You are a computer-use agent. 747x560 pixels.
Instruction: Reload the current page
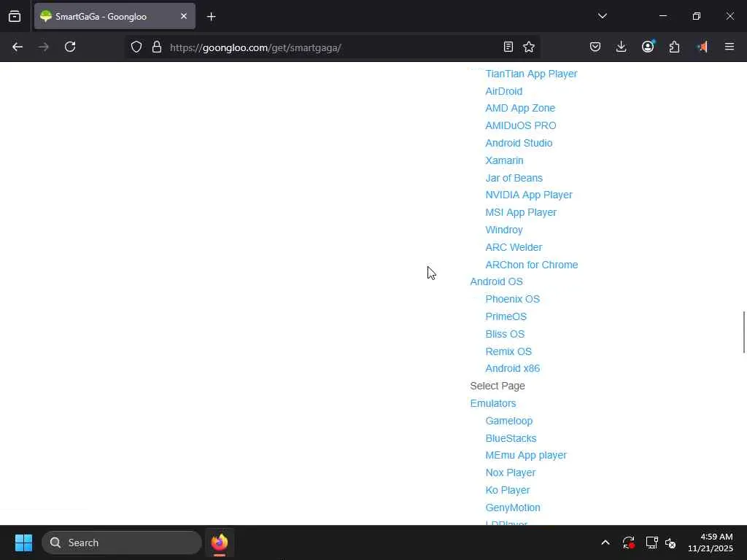click(x=70, y=47)
